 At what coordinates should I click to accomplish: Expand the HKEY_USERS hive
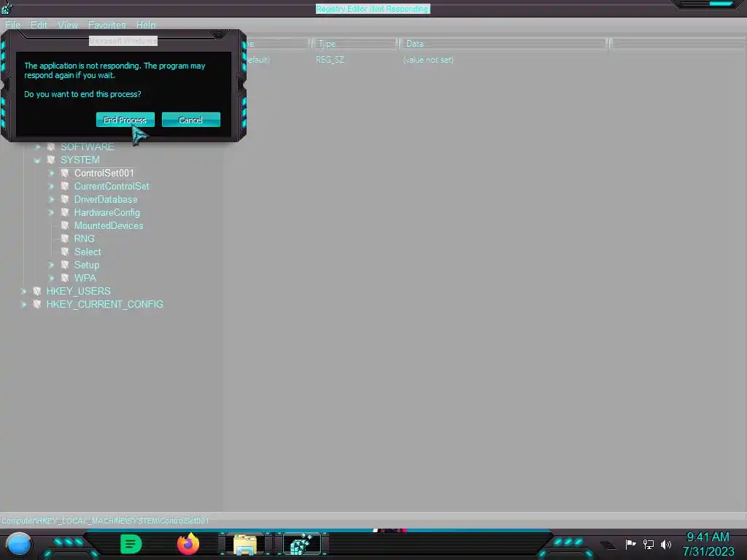pyautogui.click(x=23, y=291)
